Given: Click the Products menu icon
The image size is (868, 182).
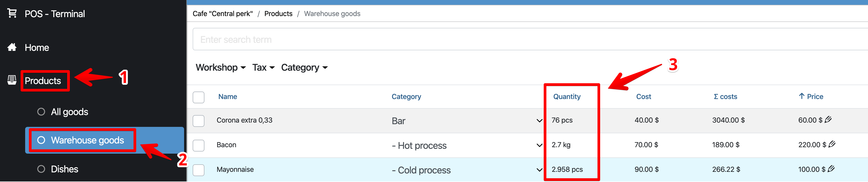Looking at the screenshot, I should coord(12,80).
